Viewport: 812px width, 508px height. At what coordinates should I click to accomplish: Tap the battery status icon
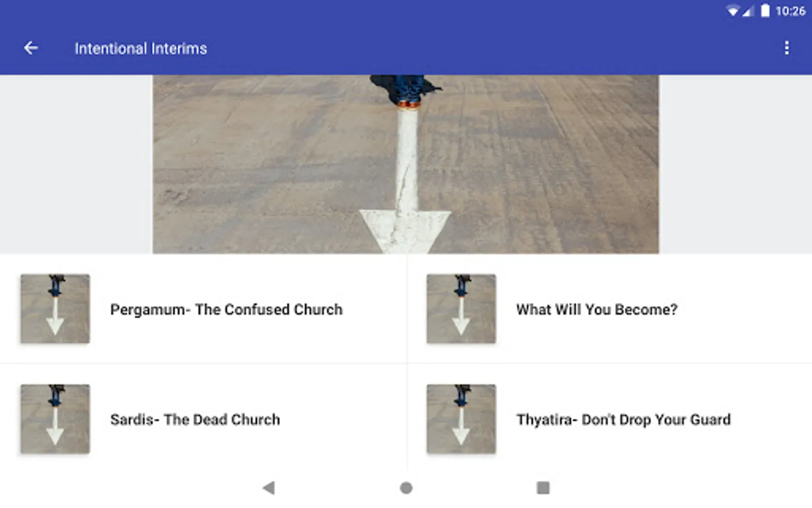pos(765,11)
